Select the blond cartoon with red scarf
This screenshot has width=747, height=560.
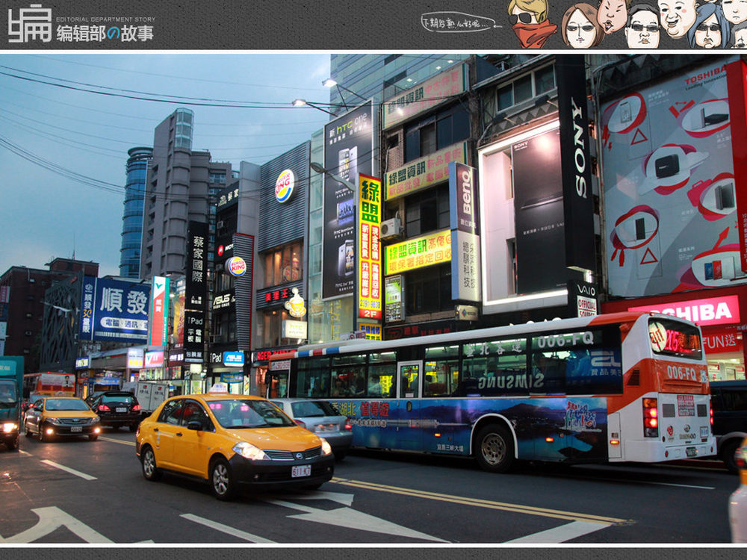[530, 24]
